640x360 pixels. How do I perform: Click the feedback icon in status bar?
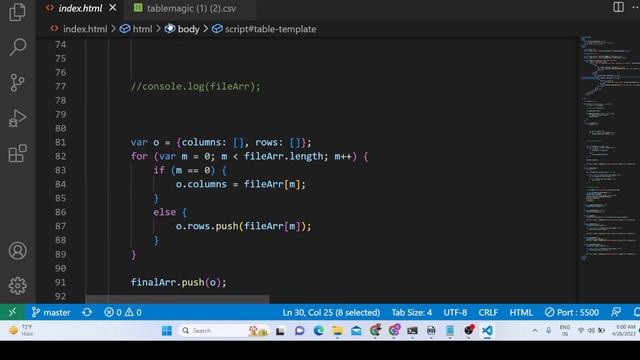coord(616,312)
